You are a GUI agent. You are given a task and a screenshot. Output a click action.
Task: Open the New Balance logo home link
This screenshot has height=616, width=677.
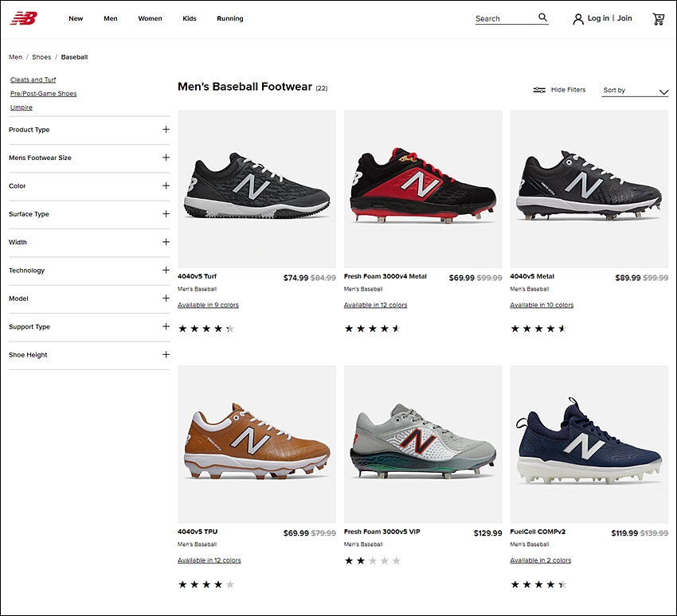click(24, 18)
